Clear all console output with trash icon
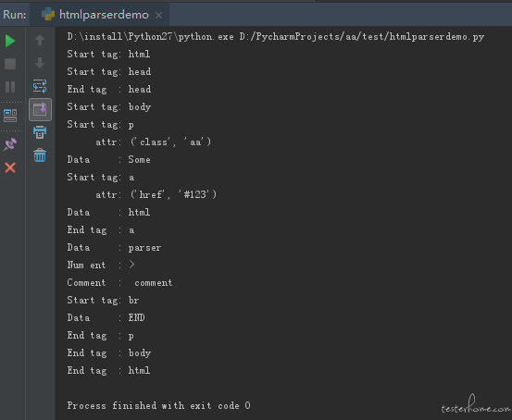Screen dimensions: 512x420 (40, 155)
